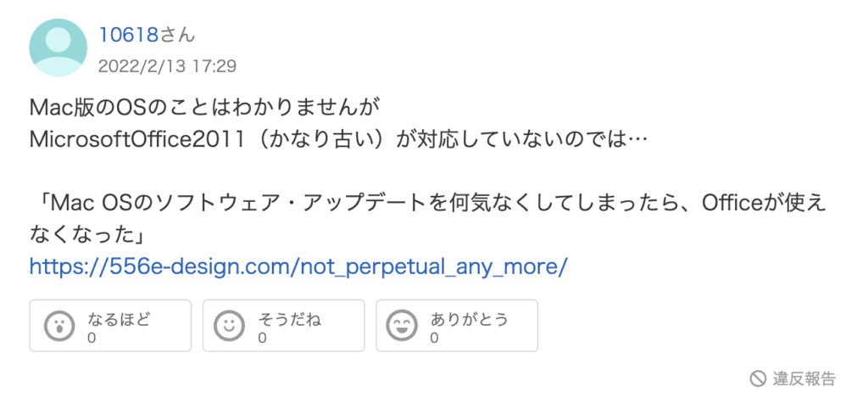Image resolution: width=868 pixels, height=409 pixels.
Task: Click the zero count under そうだね
Action: coord(263,338)
